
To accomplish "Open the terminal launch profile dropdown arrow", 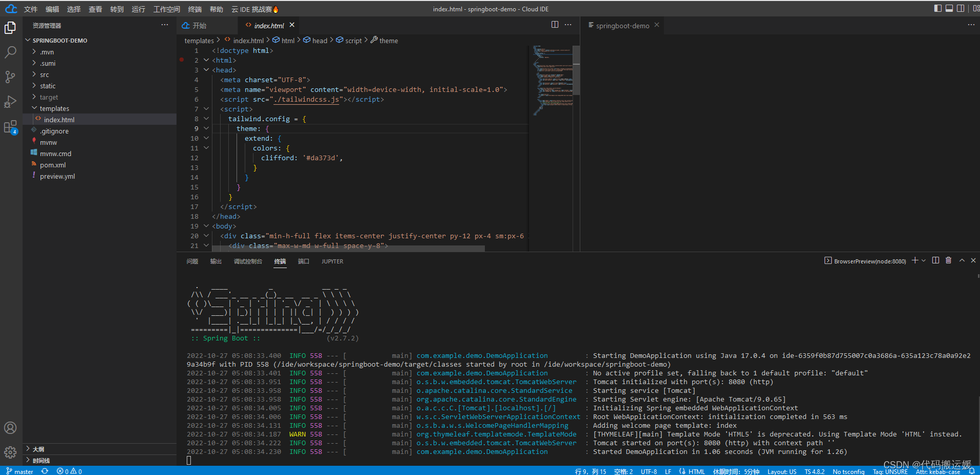I will coord(924,260).
